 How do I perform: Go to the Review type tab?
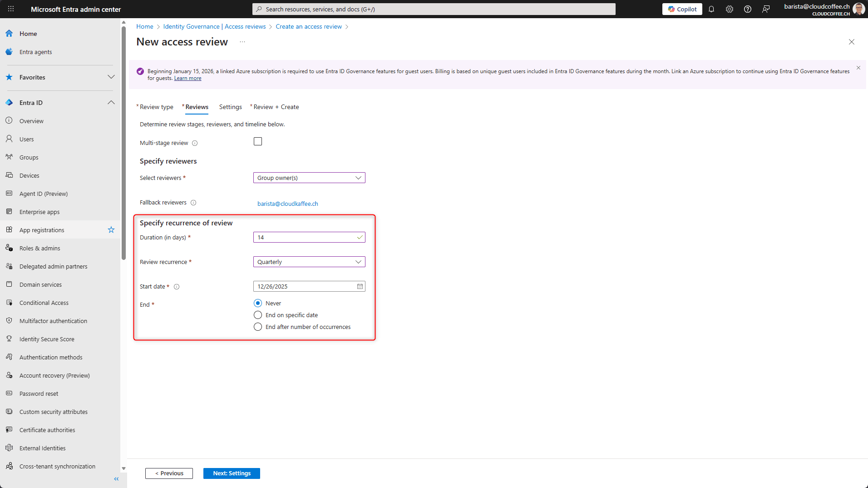156,107
